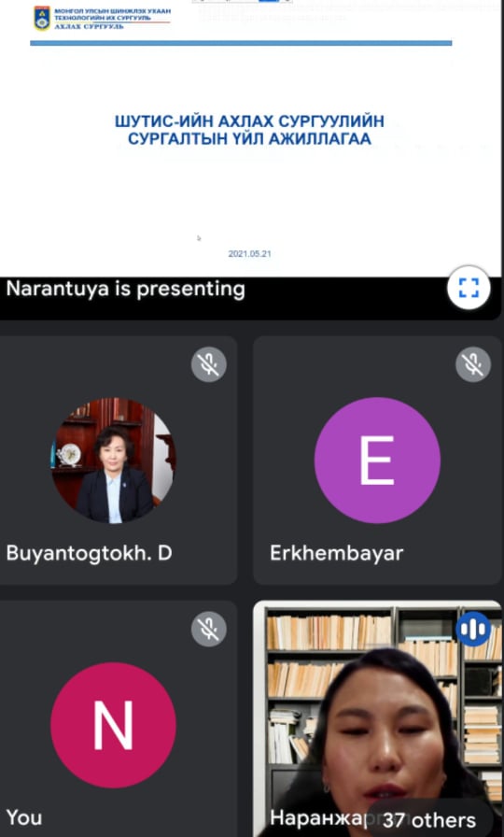
Task: Tap the university crest logo on slide
Action: tap(42, 18)
